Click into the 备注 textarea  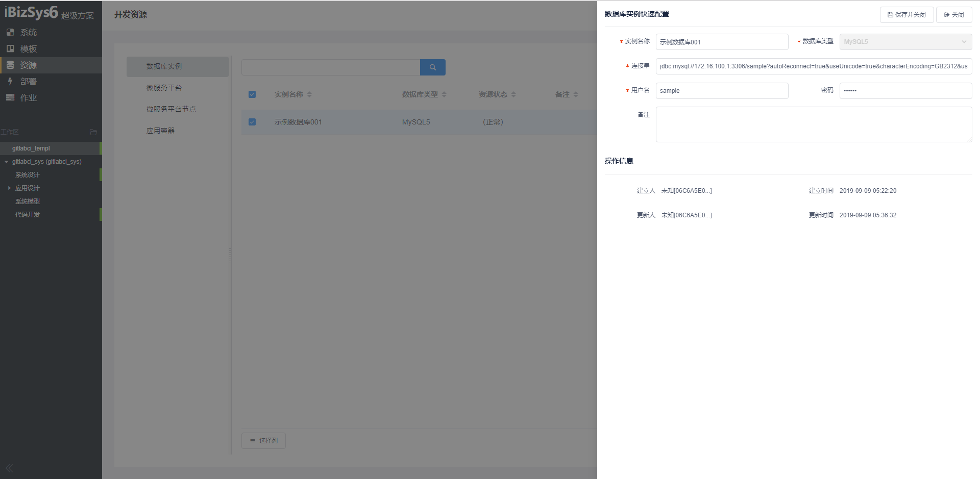tap(813, 124)
